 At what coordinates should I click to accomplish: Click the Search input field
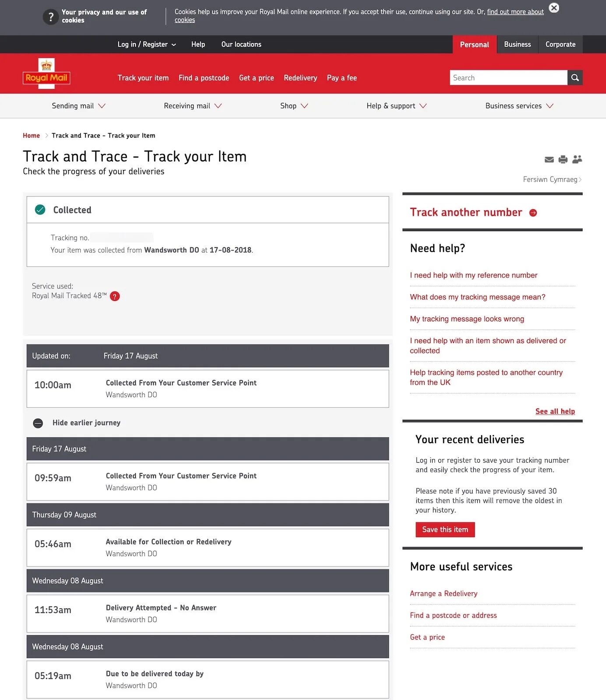(x=508, y=77)
